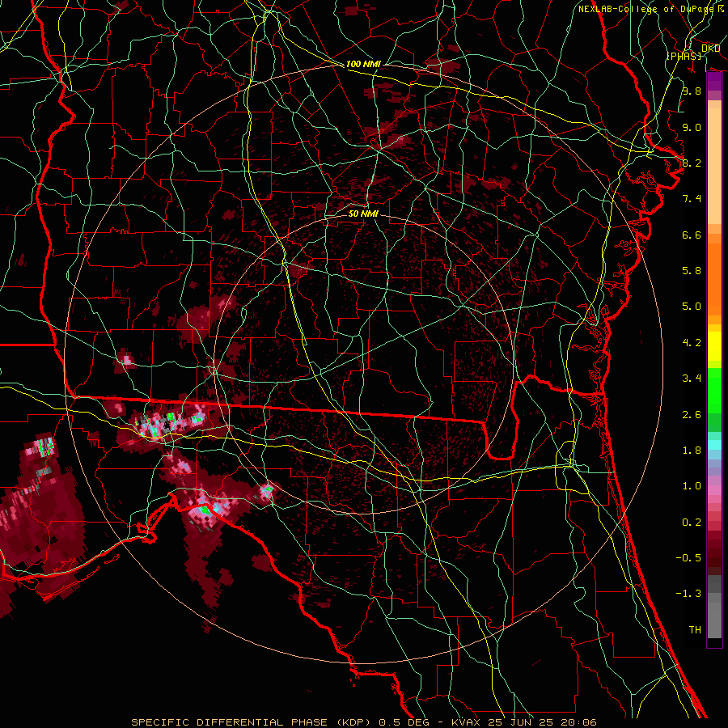Viewport: 728px width, 728px height.
Task: Click the 1.0 value on color scale
Action: coord(692,487)
